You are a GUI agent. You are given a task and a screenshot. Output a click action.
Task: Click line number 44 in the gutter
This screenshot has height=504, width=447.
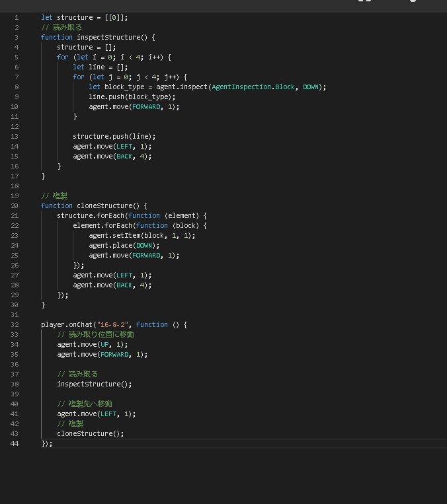tap(15, 443)
